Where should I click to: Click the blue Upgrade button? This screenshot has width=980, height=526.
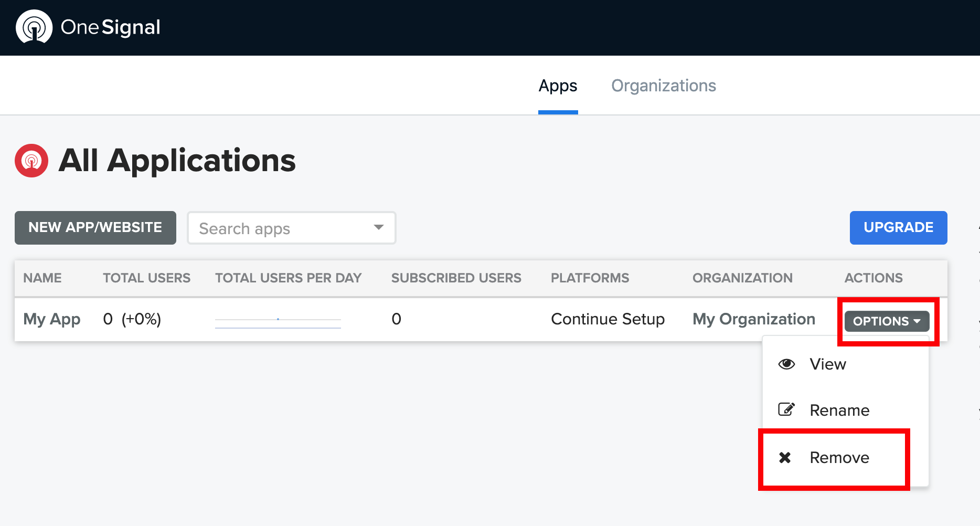click(x=898, y=228)
